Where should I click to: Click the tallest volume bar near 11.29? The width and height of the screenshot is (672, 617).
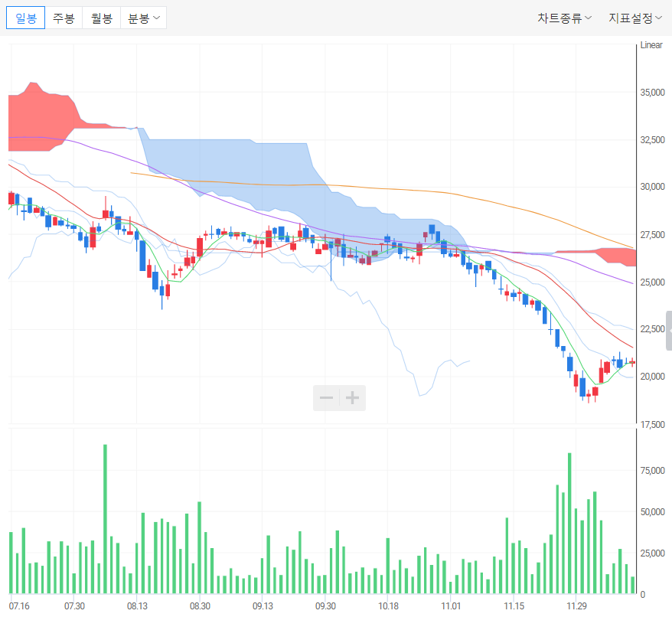coord(569,523)
